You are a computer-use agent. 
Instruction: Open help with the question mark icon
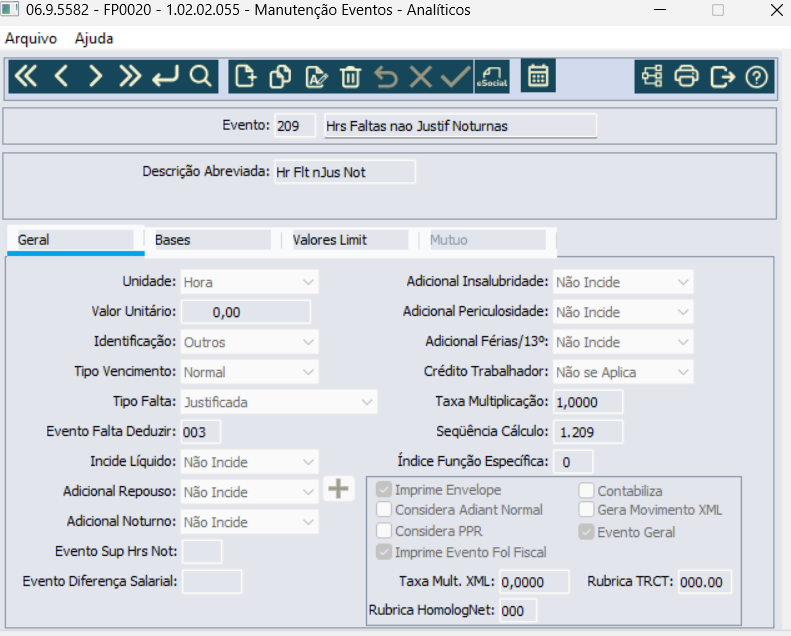(756, 77)
